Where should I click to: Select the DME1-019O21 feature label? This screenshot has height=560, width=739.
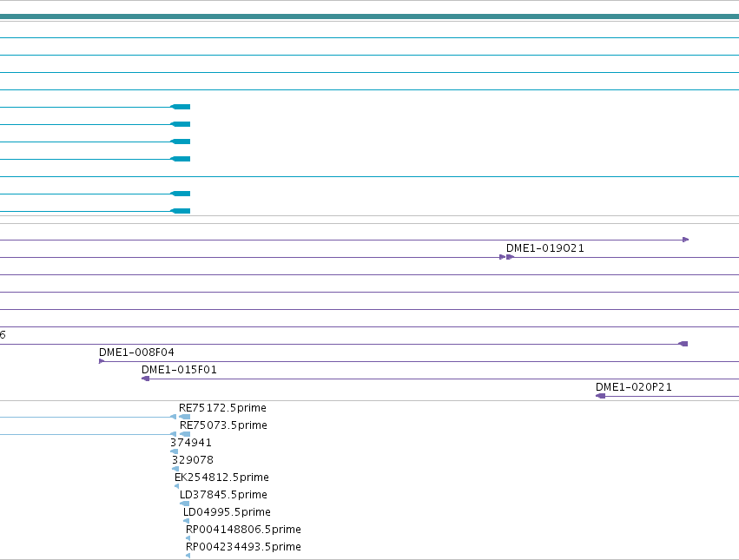[x=544, y=248]
